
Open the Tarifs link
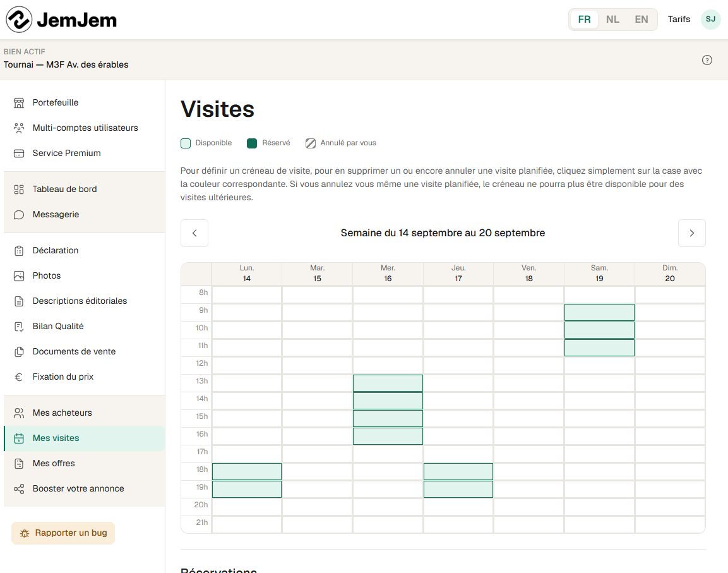click(x=679, y=19)
